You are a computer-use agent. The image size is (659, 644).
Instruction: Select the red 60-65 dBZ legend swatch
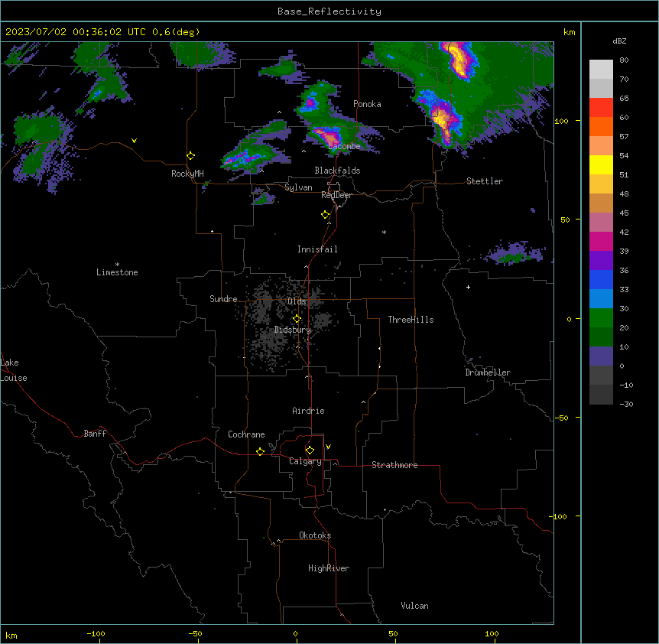(x=601, y=107)
